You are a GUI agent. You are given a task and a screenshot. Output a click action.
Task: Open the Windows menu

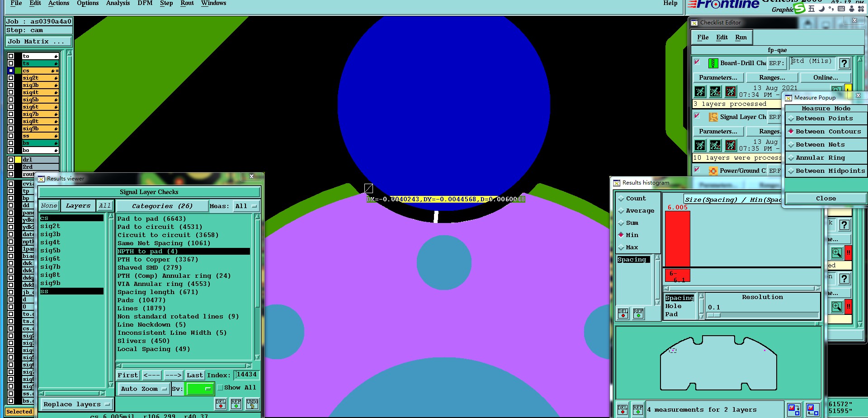tap(213, 3)
